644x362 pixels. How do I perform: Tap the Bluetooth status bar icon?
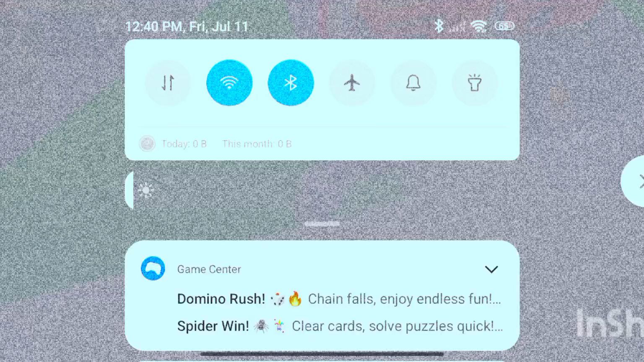[439, 26]
